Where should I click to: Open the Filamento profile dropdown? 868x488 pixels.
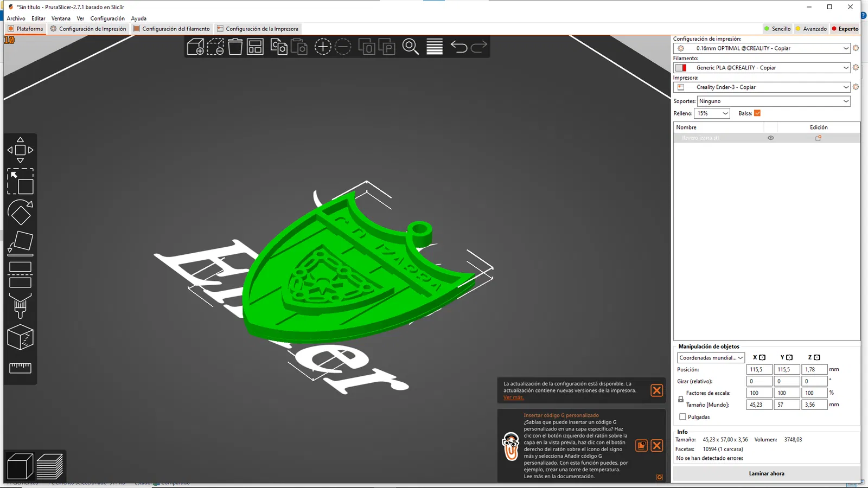pos(762,68)
